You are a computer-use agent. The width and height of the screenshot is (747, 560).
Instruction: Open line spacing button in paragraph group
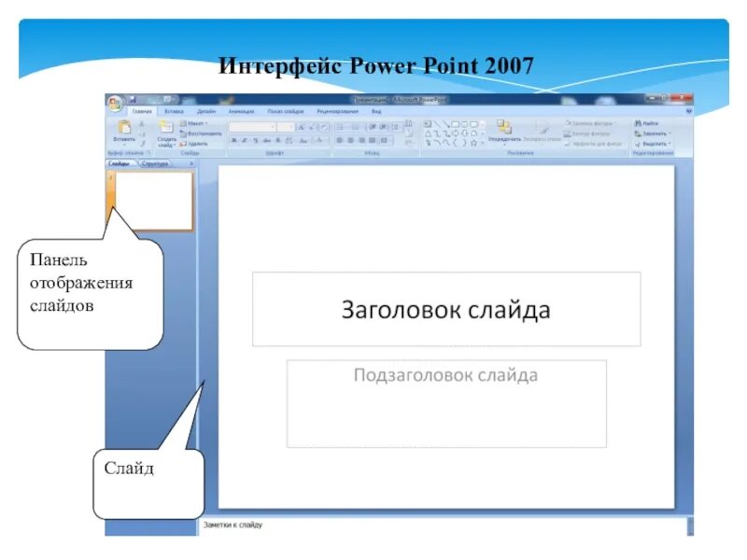coord(395,127)
